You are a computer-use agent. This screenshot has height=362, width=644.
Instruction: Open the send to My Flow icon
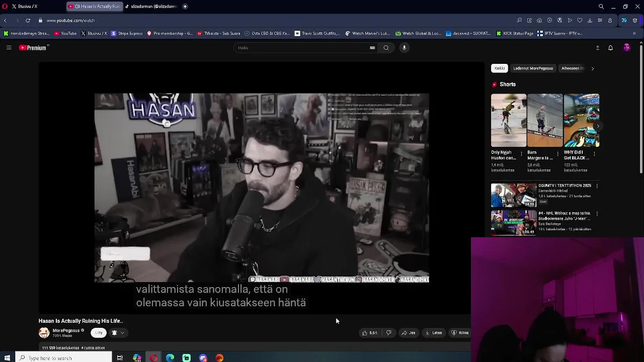pyautogui.click(x=570, y=21)
